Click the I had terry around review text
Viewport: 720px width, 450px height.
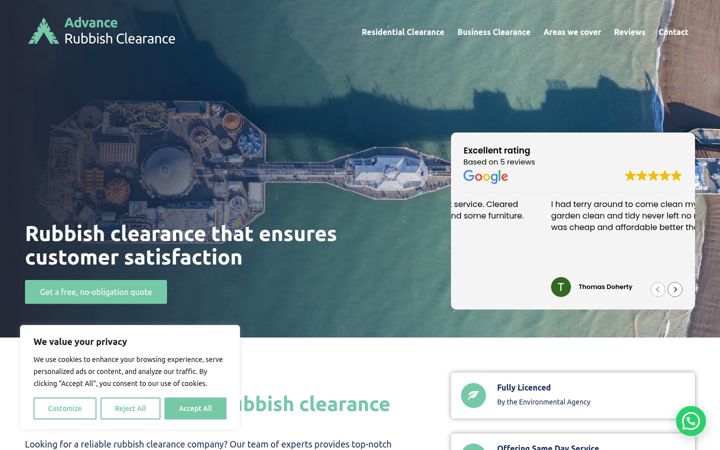pos(622,216)
